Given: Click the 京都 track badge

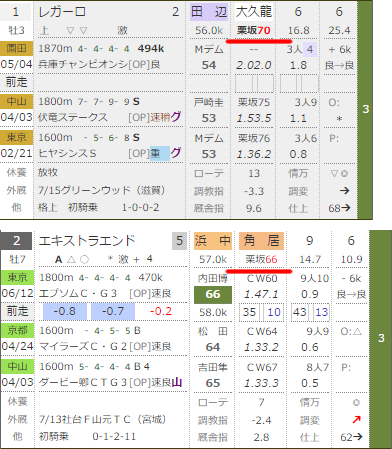Looking at the screenshot, I should pos(17,330).
